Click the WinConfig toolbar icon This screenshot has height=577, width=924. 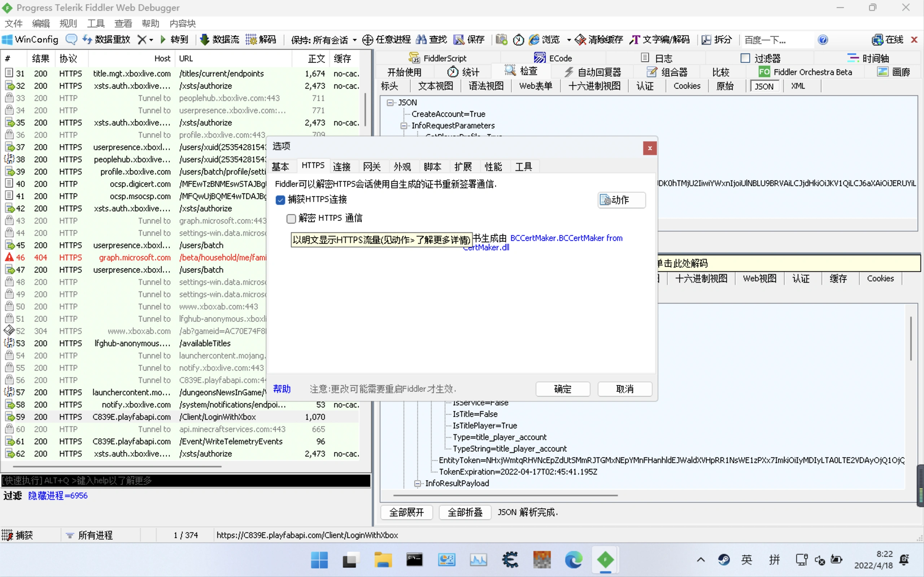[x=30, y=39]
